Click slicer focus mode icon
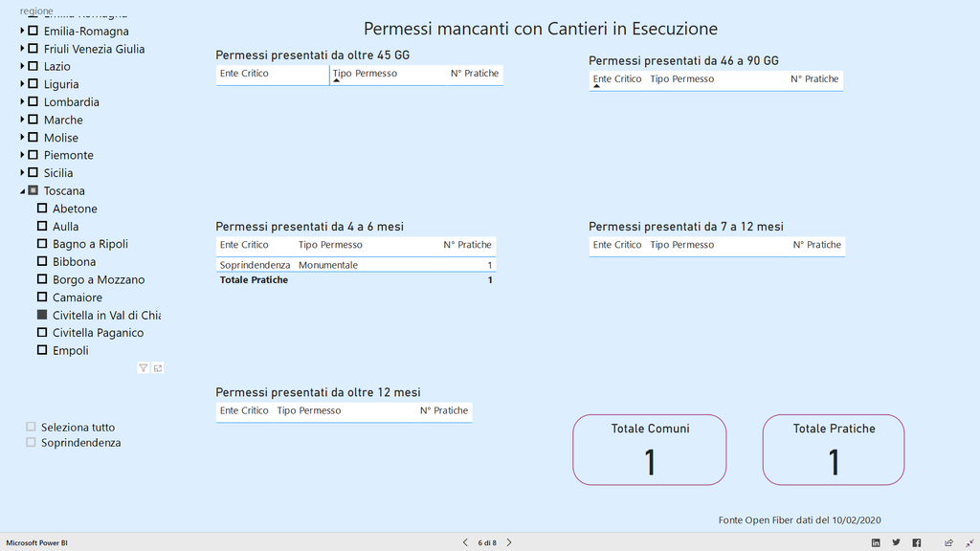This screenshot has height=551, width=980. [x=158, y=368]
